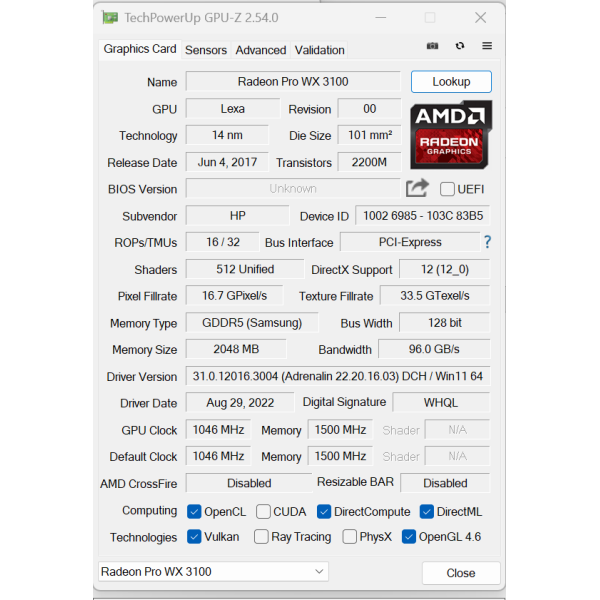This screenshot has width=600, height=600.
Task: Click the Digital Signature value WHQL
Action: (x=441, y=403)
